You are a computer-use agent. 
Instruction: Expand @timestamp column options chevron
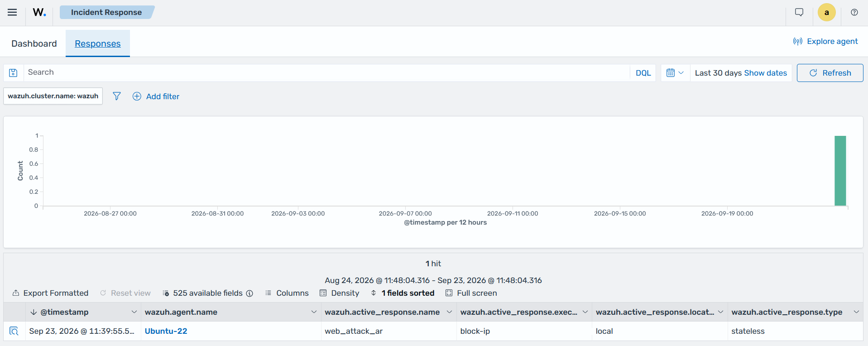click(x=134, y=312)
